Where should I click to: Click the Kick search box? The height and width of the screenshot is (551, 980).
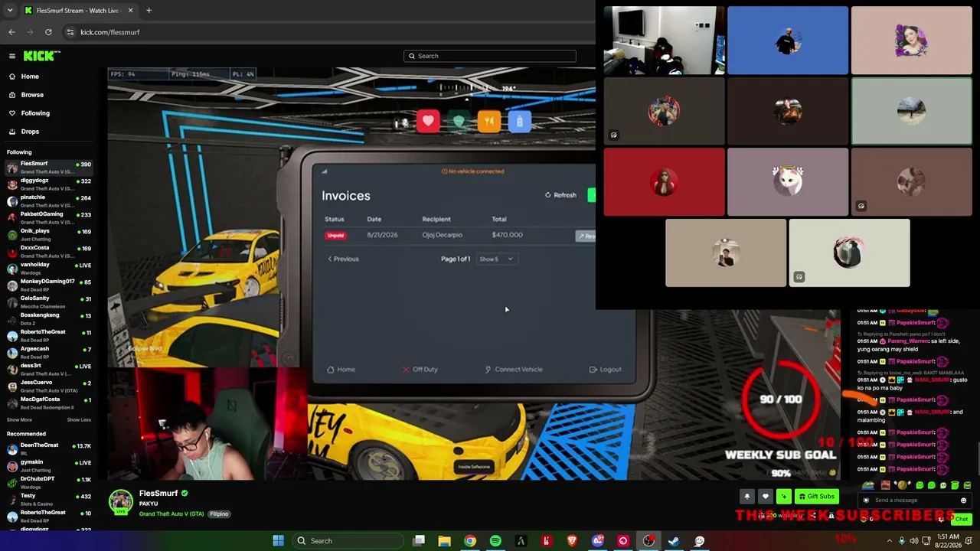coord(490,56)
